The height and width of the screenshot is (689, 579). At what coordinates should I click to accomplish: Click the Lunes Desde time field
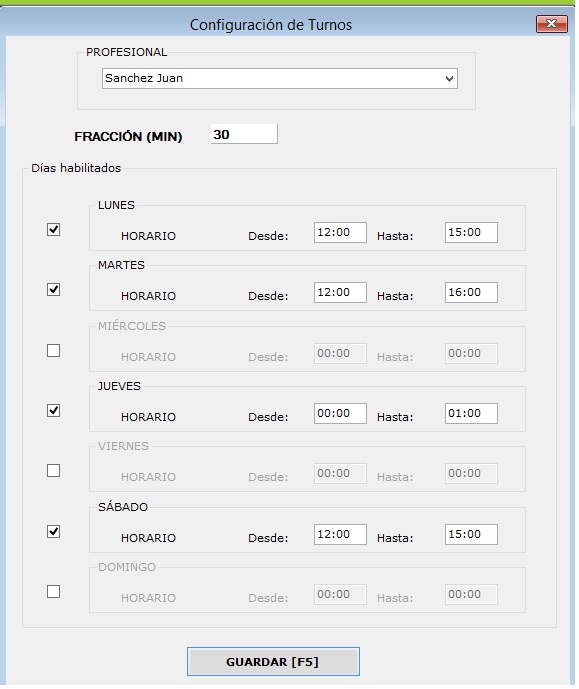click(340, 232)
